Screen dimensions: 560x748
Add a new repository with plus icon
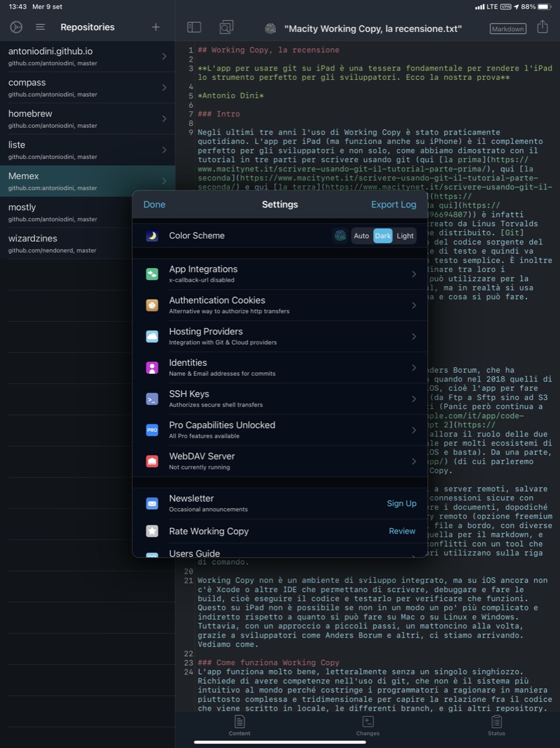156,27
